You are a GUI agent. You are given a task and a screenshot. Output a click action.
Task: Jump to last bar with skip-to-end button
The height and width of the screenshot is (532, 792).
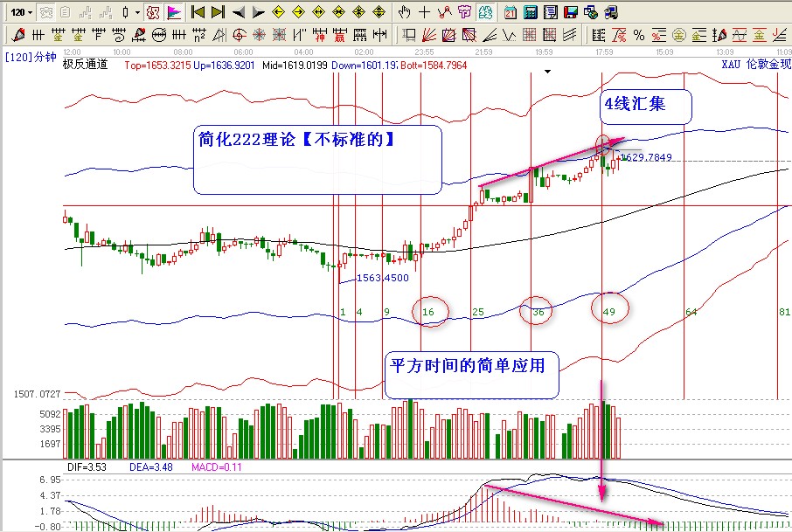click(218, 12)
